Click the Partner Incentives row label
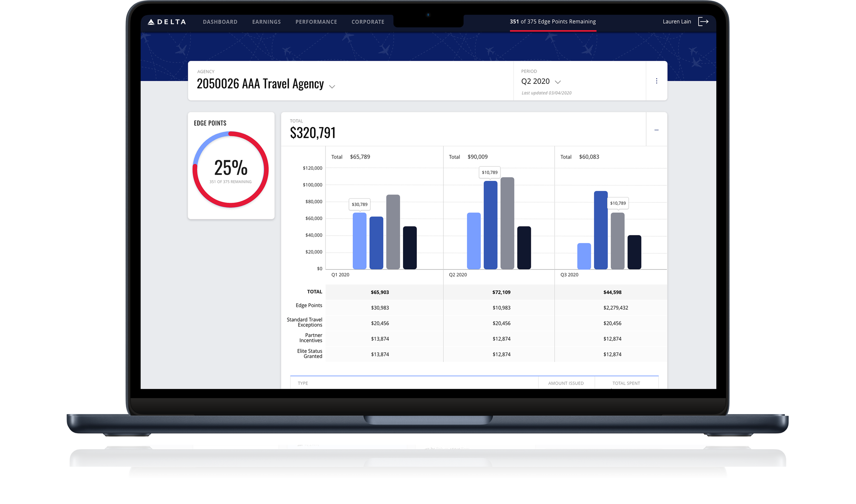This screenshot has height=504, width=856. (x=311, y=338)
